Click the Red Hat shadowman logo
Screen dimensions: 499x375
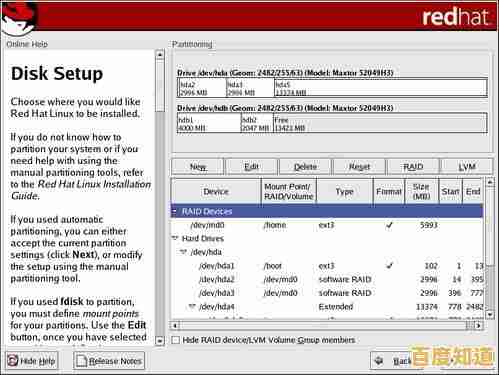click(19, 18)
